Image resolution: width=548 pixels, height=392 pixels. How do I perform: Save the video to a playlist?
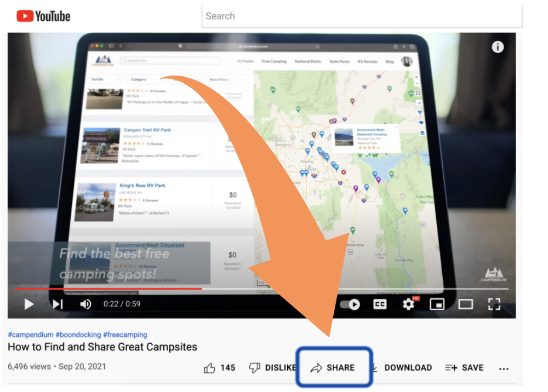pos(465,368)
